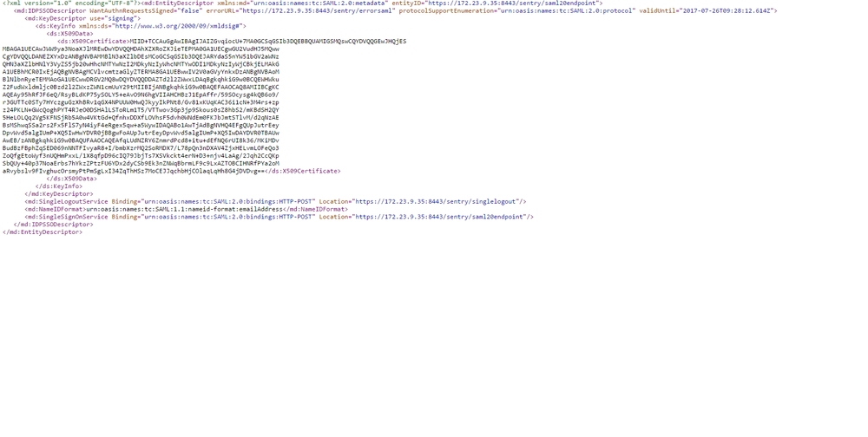Click the nameid-format:emailAddress value text

pyautogui.click(x=184, y=210)
